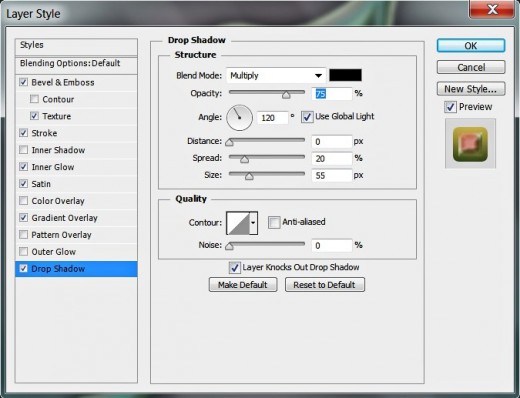Click the style preview thumbnail
This screenshot has width=520, height=398.
(470, 144)
